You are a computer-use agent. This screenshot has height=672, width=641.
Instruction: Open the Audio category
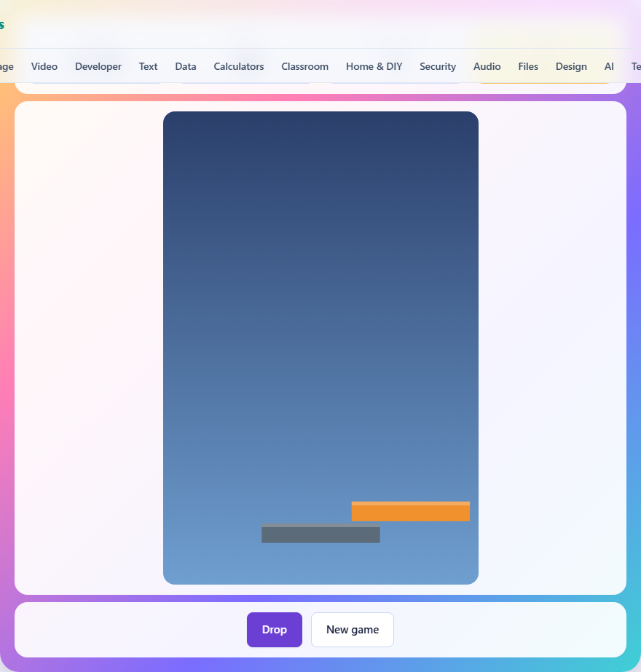point(487,66)
